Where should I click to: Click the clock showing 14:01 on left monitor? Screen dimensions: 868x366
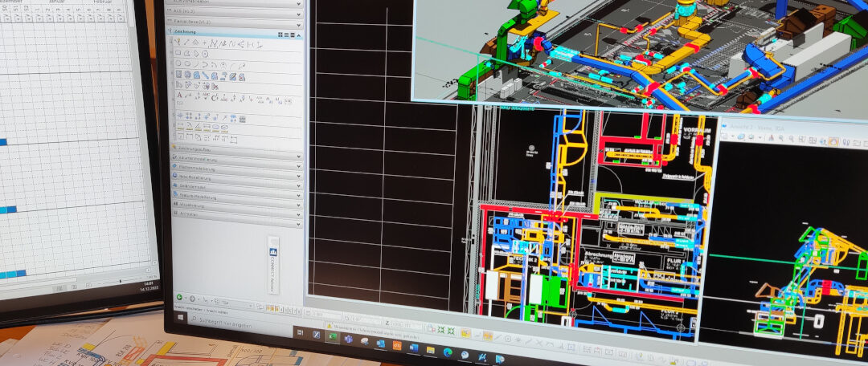coord(148,283)
